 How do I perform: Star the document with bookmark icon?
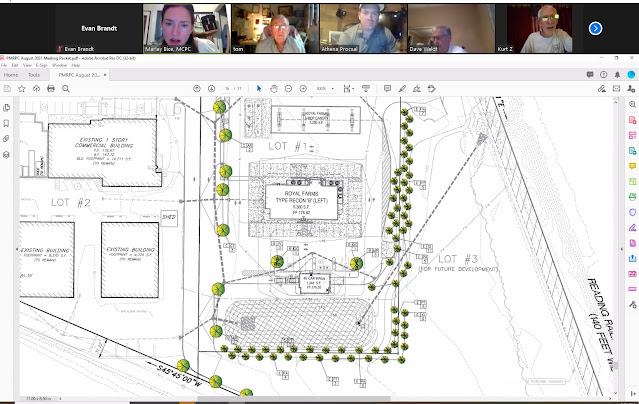click(x=22, y=88)
